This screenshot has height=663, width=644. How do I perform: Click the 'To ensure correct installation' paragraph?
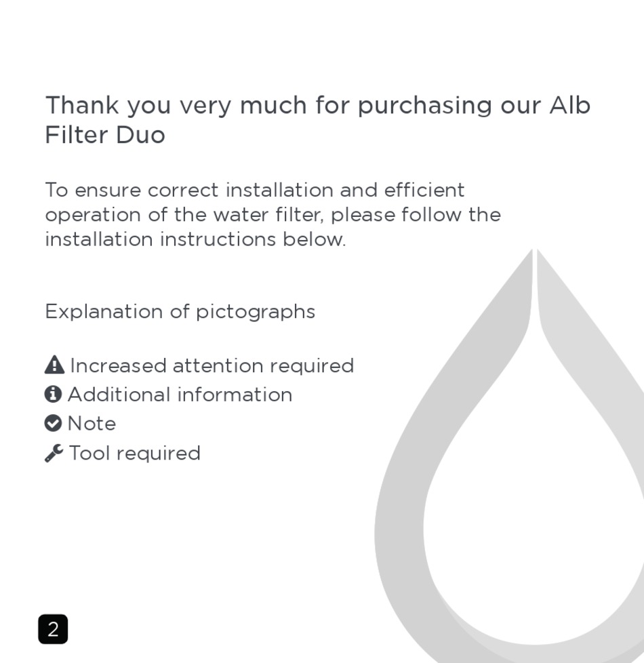pyautogui.click(x=273, y=214)
